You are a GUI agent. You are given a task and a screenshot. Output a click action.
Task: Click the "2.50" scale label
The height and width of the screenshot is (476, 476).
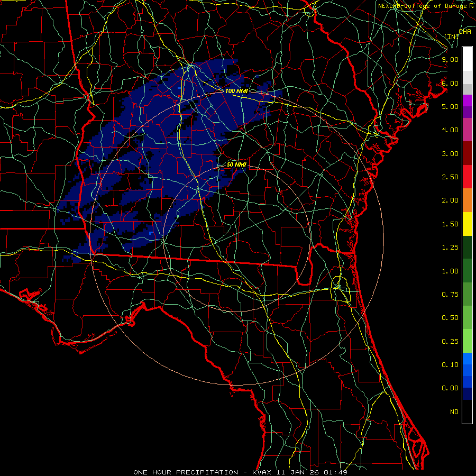450,177
